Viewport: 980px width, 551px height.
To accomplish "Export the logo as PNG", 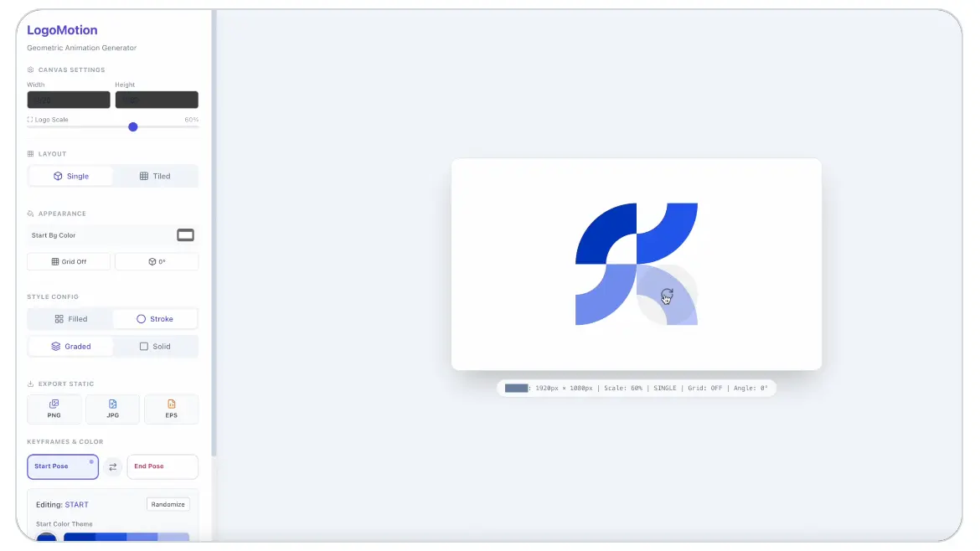I will click(x=54, y=409).
